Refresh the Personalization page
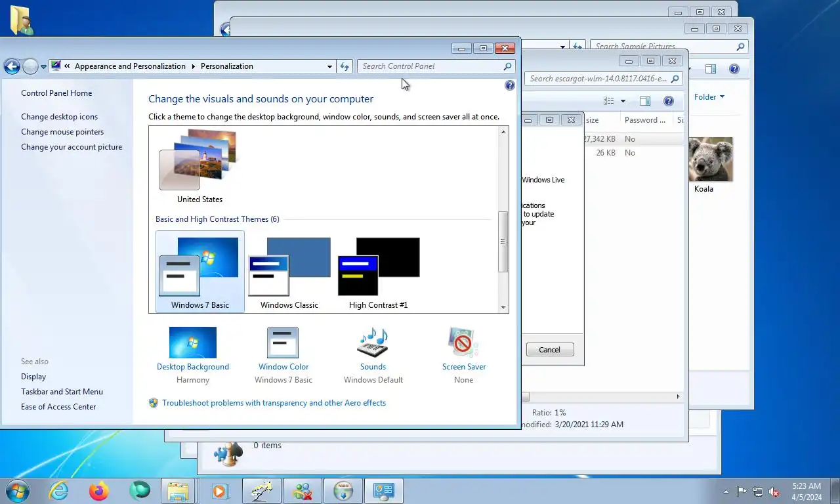This screenshot has height=504, width=840. click(345, 66)
